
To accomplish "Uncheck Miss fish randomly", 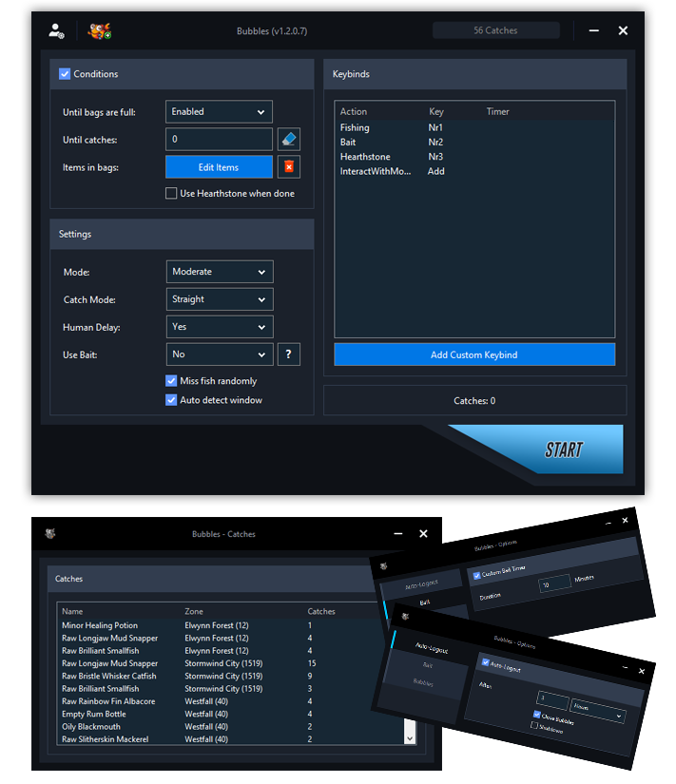I will click(x=172, y=381).
